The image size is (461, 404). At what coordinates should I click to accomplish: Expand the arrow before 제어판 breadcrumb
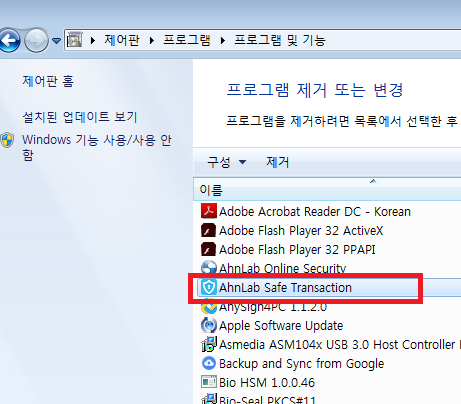[93, 41]
